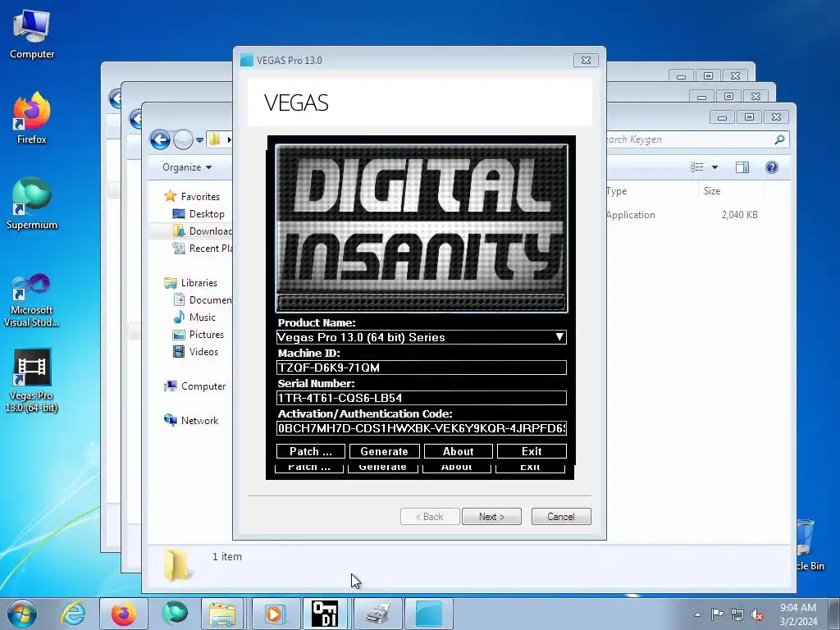Open the Windows Start menu orb
840x630 pixels.
pos(22,614)
